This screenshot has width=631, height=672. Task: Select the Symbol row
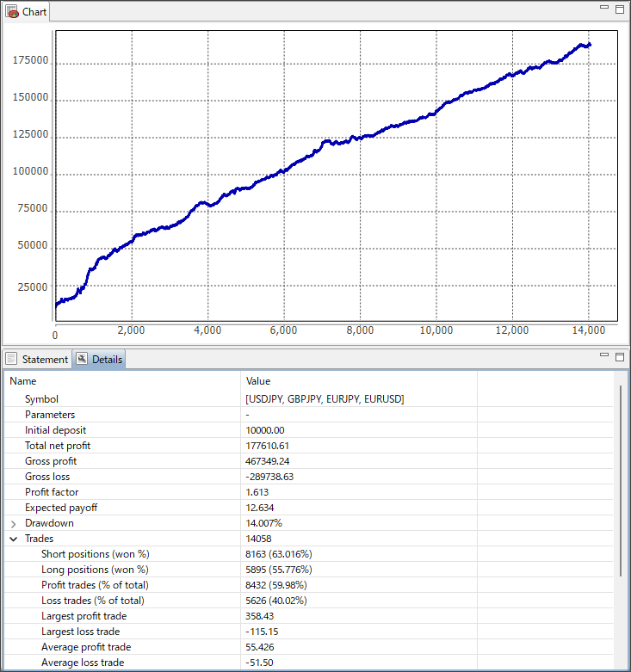click(309, 399)
